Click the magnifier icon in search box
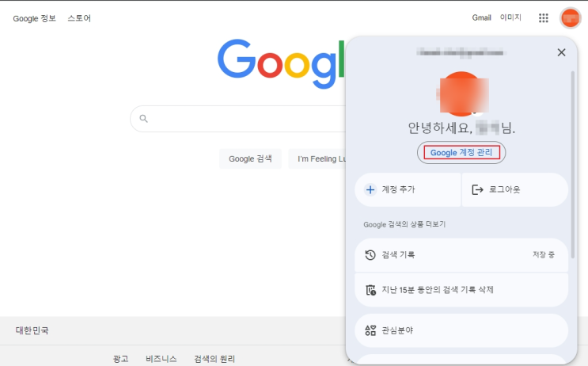 coord(143,119)
